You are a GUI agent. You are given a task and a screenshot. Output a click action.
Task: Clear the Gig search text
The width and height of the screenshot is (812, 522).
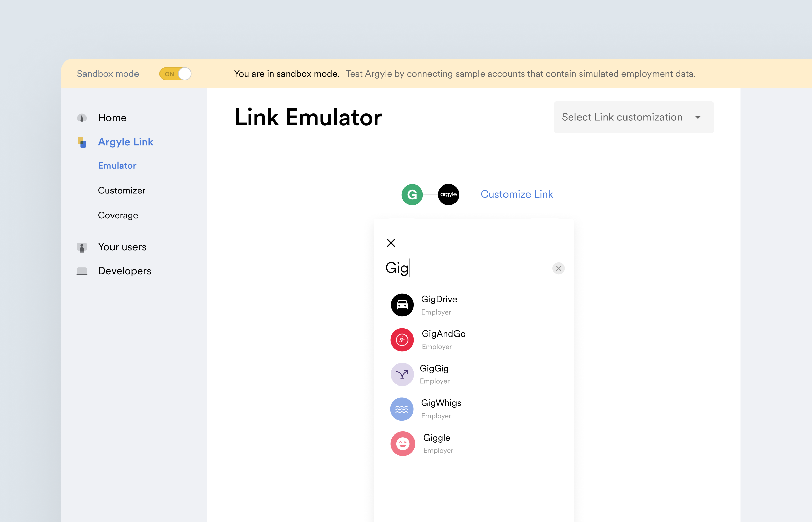tap(558, 268)
